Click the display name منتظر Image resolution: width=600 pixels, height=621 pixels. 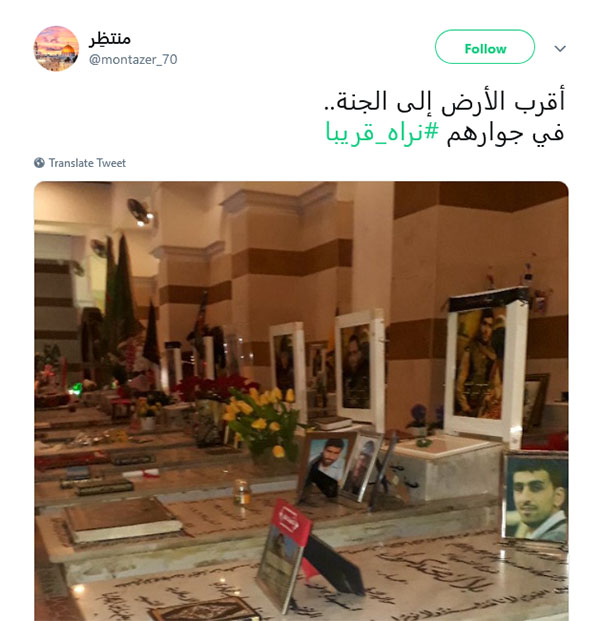coord(110,39)
